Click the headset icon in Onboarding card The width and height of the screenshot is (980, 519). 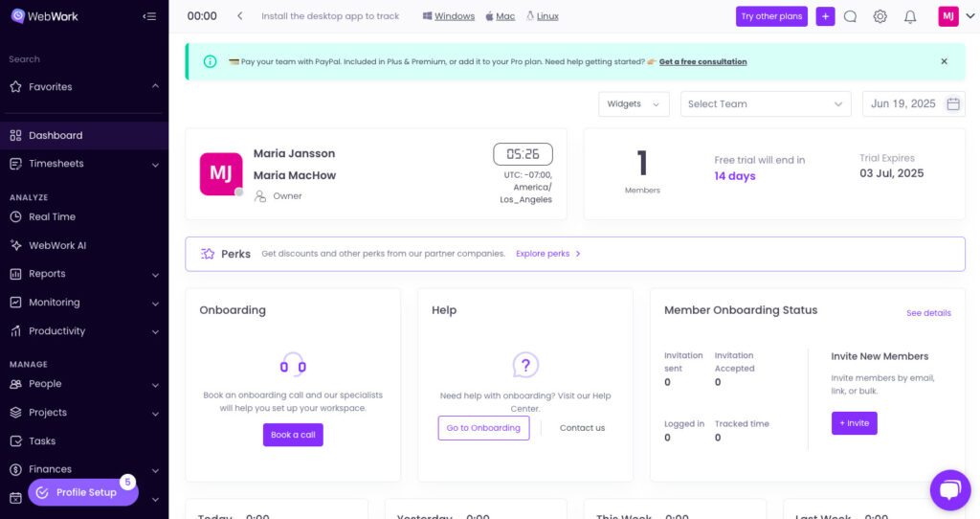(x=293, y=365)
